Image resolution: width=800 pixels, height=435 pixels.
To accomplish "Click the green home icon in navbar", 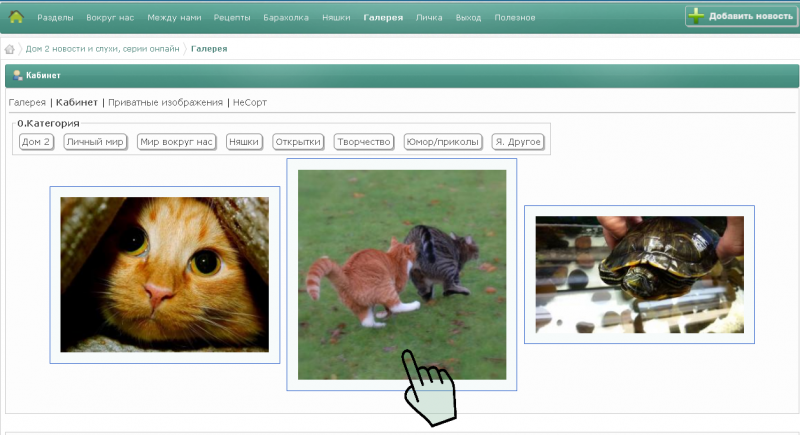I will [x=16, y=17].
